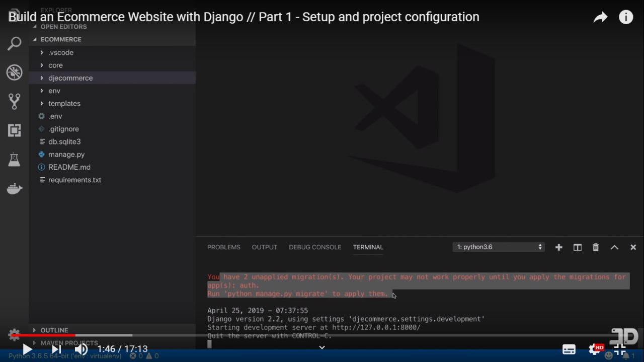Expand the core folder
The image size is (644, 362).
[112, 65]
